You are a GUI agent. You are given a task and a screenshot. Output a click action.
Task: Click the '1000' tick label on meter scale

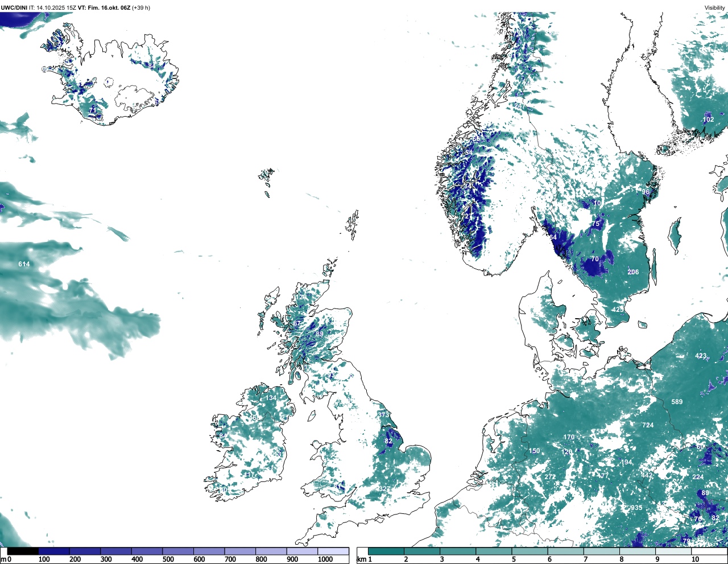(325, 559)
